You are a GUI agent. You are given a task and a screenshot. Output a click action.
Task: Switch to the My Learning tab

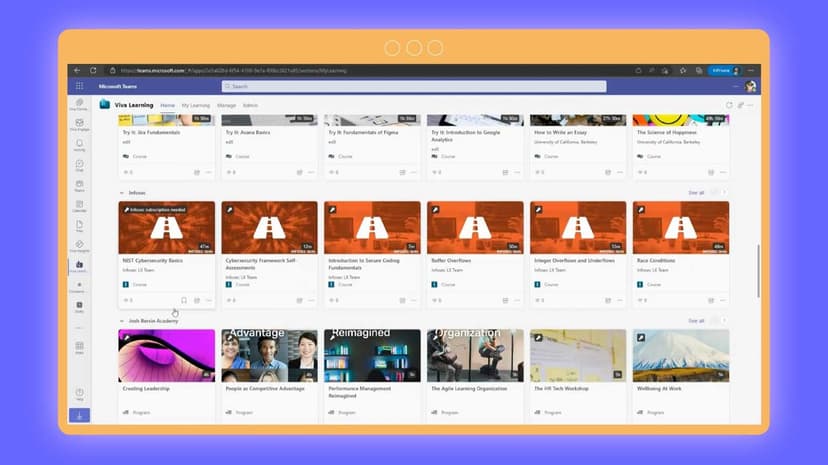click(195, 106)
